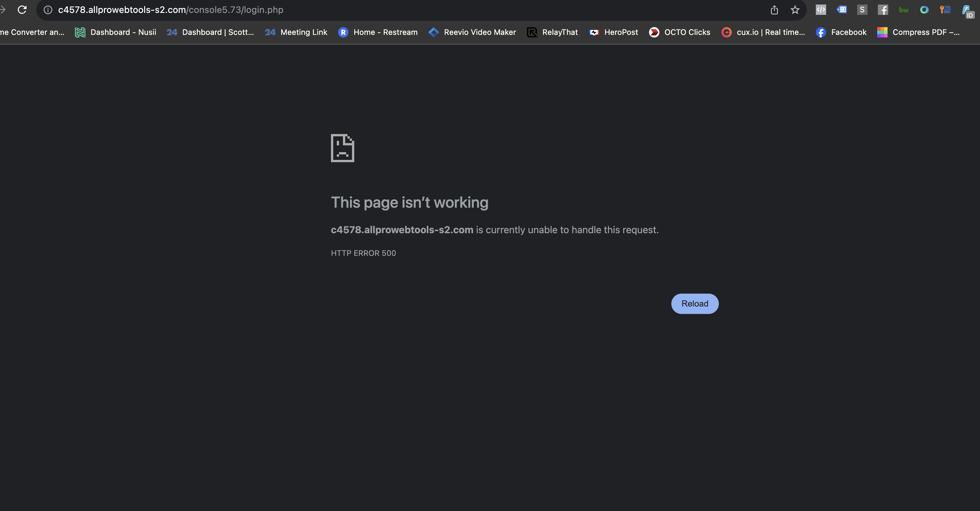Viewport: 980px width, 511px height.
Task: Open cux.io Real time bookmark
Action: 763,32
